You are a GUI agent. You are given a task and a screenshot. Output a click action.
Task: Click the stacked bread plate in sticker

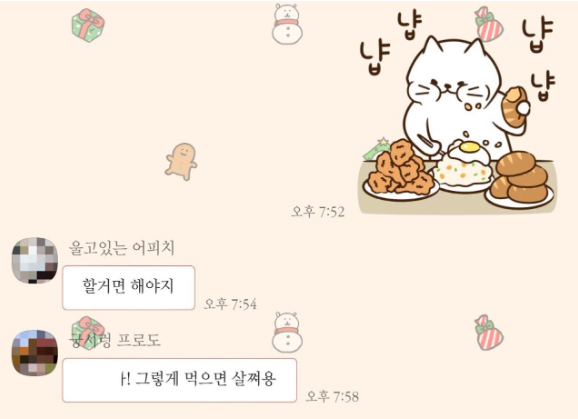pyautogui.click(x=520, y=180)
